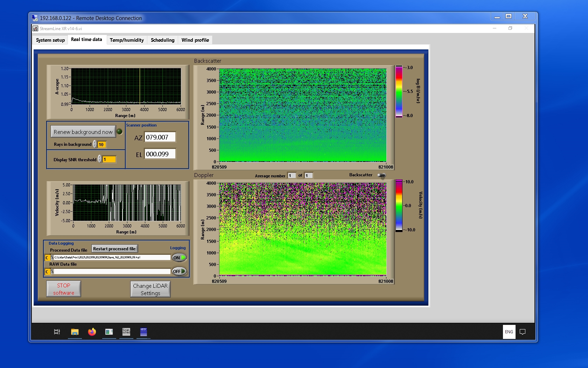
Task: Open the Scan scheduler taskbar icon
Action: [126, 332]
